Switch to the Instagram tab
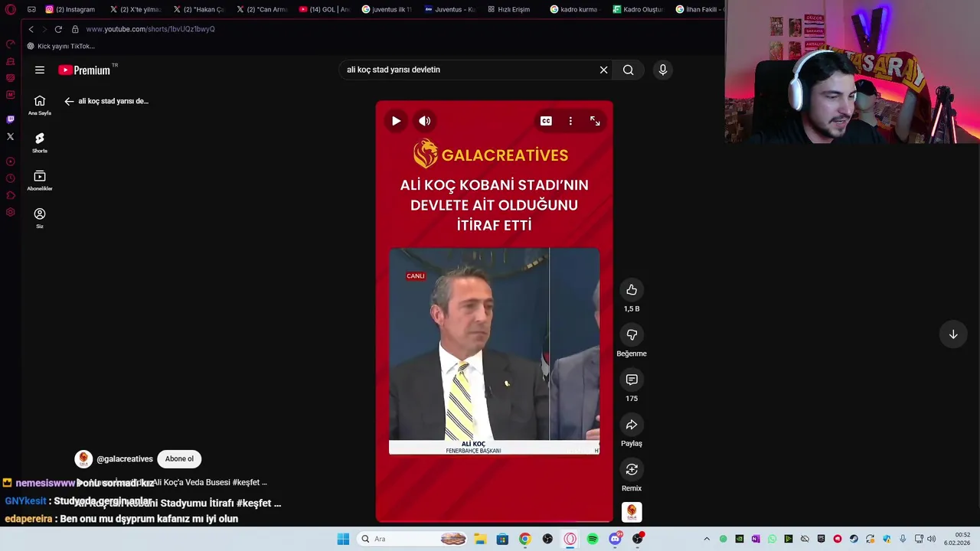Screen dimensions: 980x551 click(70, 9)
